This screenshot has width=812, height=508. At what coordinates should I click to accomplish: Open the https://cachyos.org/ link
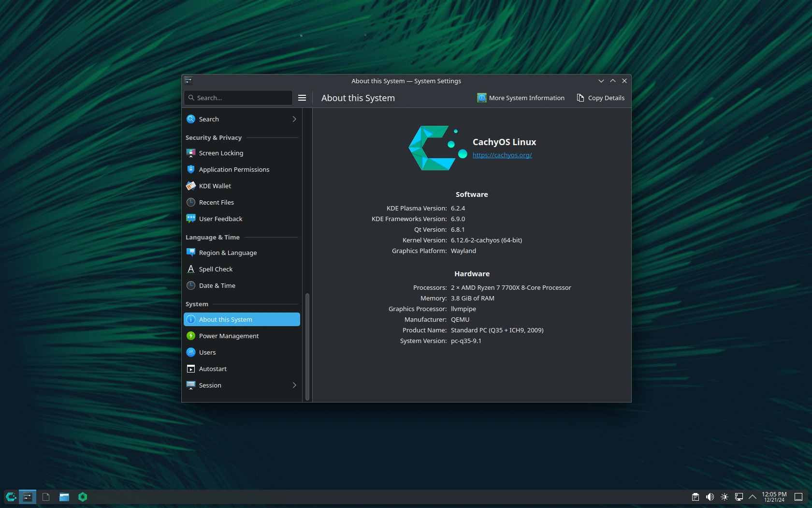point(502,155)
